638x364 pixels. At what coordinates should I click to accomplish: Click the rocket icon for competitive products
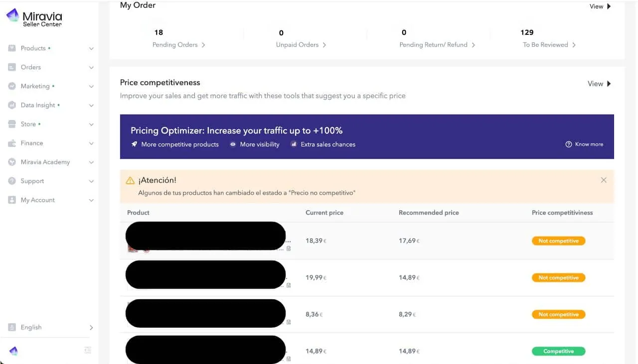tap(134, 144)
